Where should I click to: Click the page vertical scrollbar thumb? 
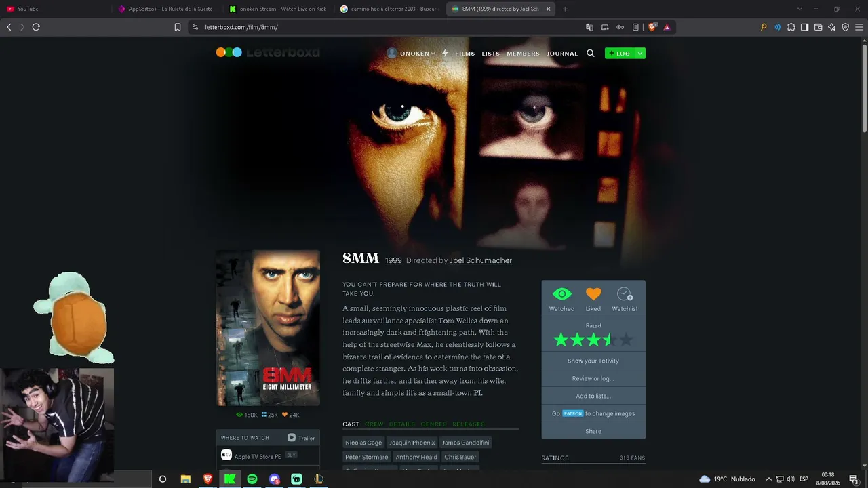pos(865,88)
